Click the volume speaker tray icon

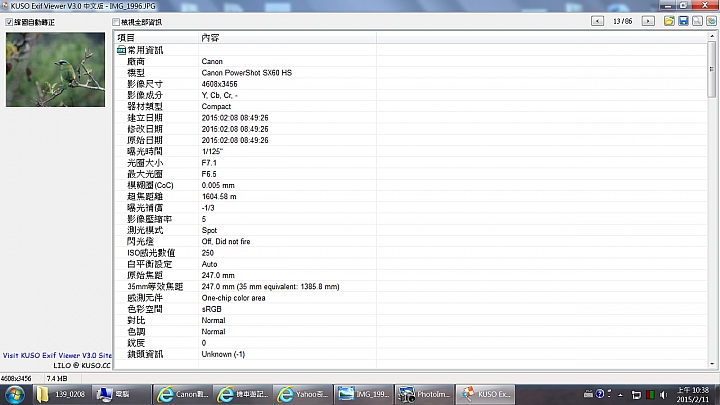click(663, 394)
